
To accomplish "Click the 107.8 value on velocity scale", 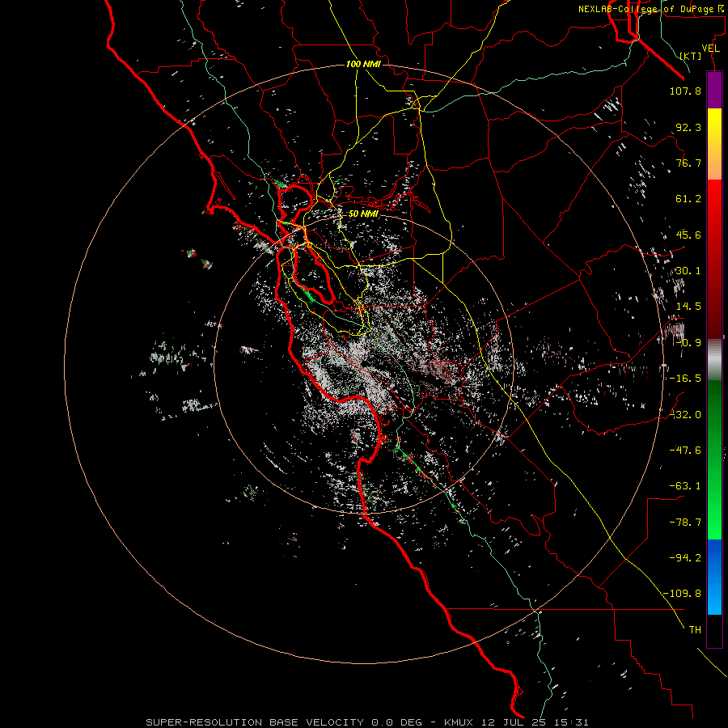I will [685, 91].
